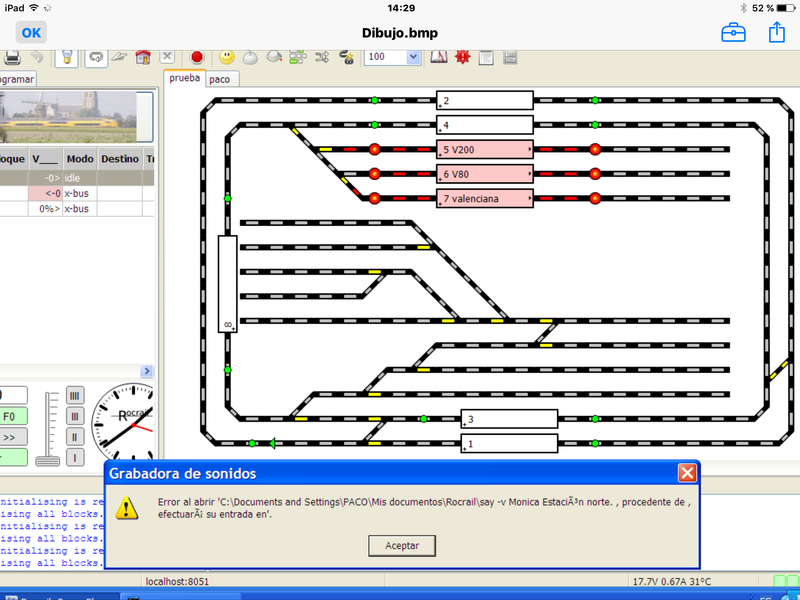Toggle red signal right of 7 valenciana
Image resolution: width=800 pixels, height=600 pixels.
point(595,198)
